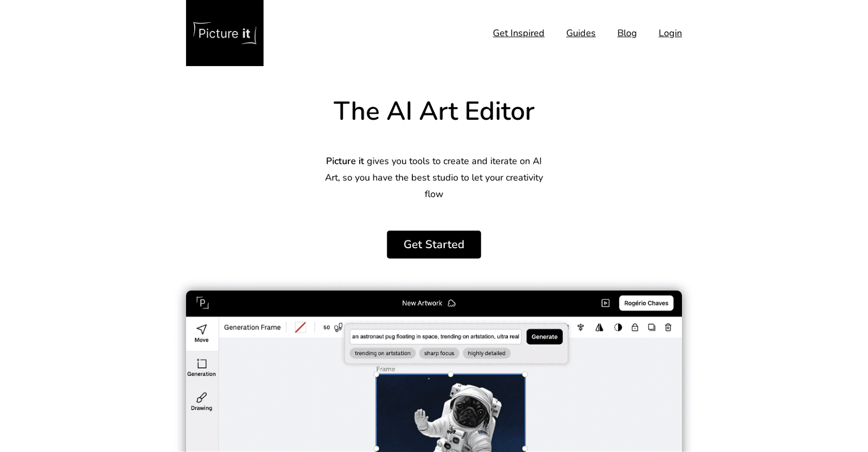Image resolution: width=868 pixels, height=452 pixels.
Task: Select the Drawing brush tool
Action: point(201,401)
